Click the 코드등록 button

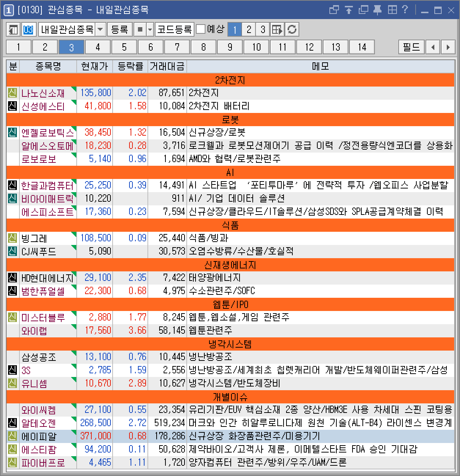[174, 29]
